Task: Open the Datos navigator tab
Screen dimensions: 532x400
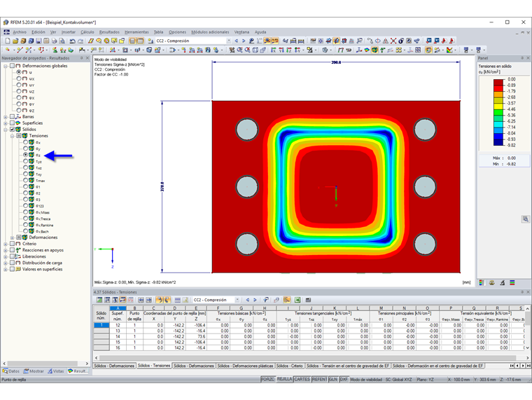Action: coord(11,371)
